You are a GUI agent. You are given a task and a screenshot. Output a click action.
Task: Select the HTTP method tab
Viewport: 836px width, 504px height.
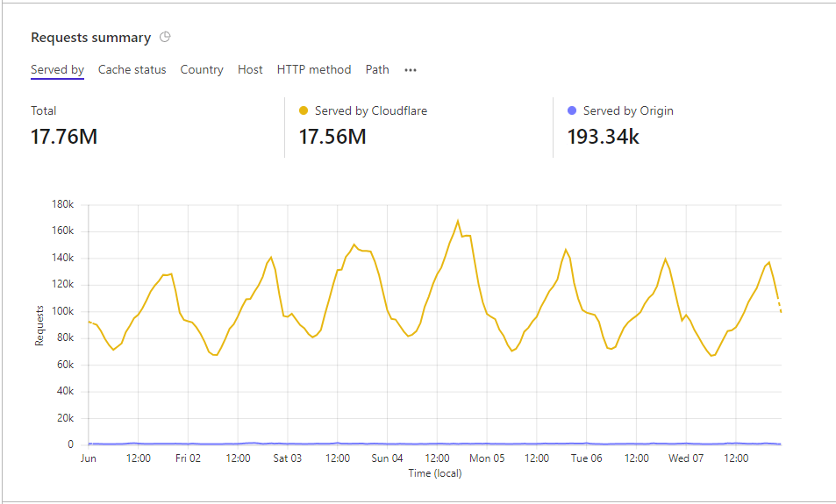pyautogui.click(x=314, y=70)
